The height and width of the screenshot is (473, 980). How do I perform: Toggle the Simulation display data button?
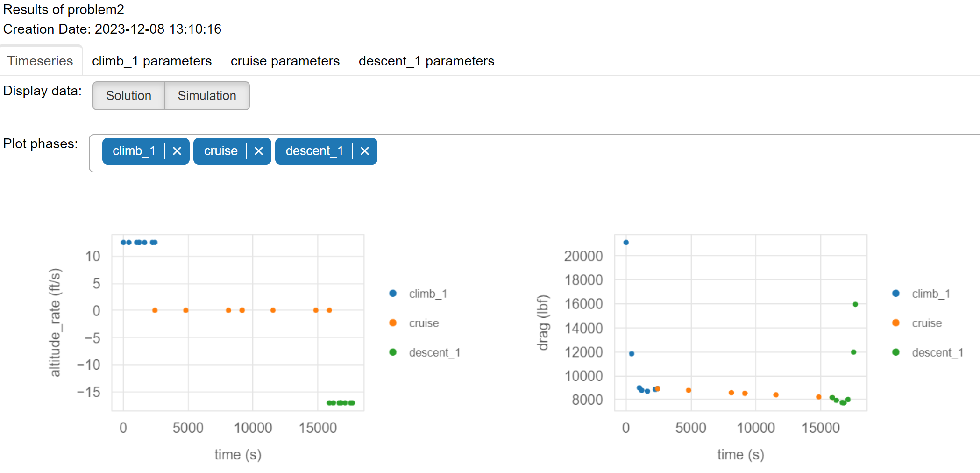(207, 96)
